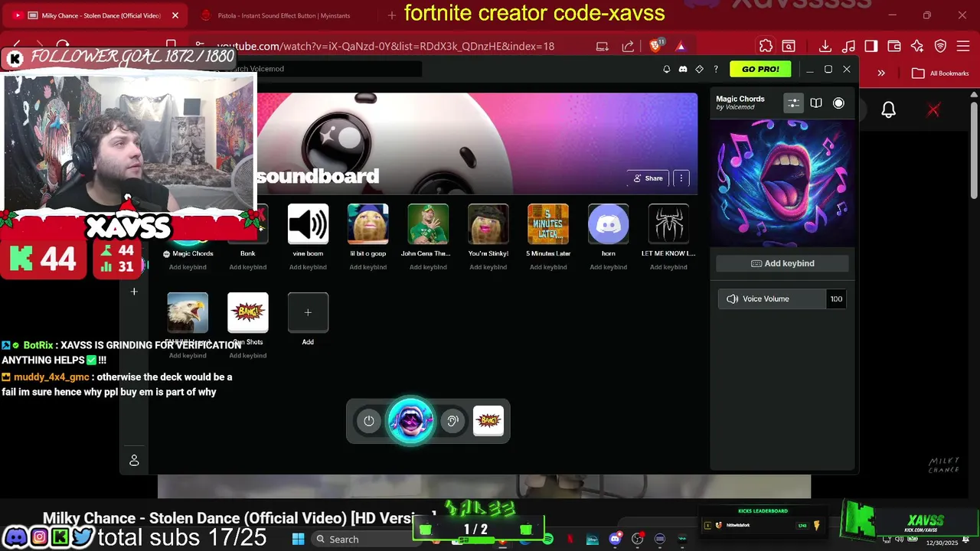Open Voicemod help question mark
The image size is (980, 551).
click(716, 69)
